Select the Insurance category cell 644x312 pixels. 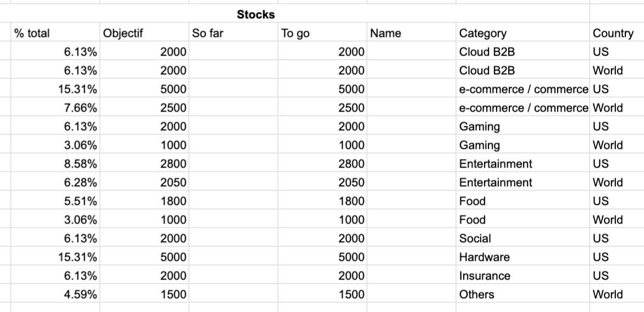(523, 275)
